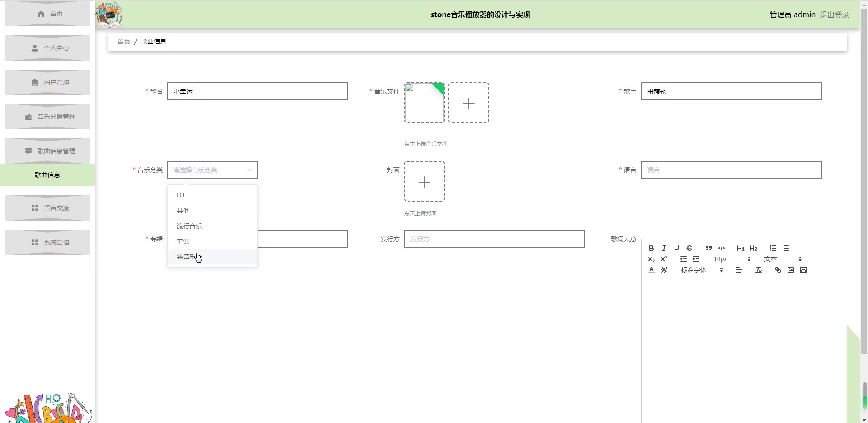Screen dimensions: 868x423
Task: Click 退出登录 to log out
Action: [x=834, y=14]
